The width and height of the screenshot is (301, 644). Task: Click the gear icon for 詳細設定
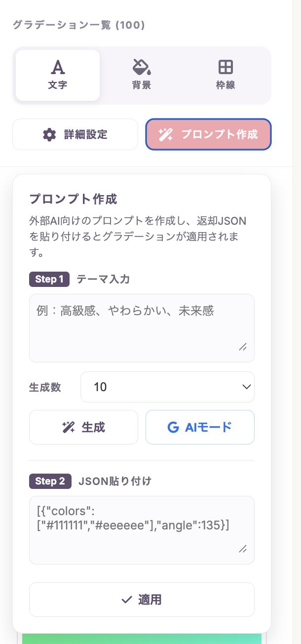[x=49, y=134]
